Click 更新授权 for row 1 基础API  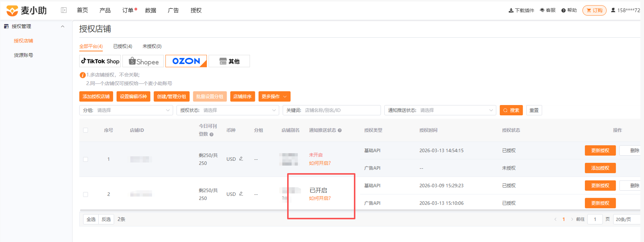point(600,150)
